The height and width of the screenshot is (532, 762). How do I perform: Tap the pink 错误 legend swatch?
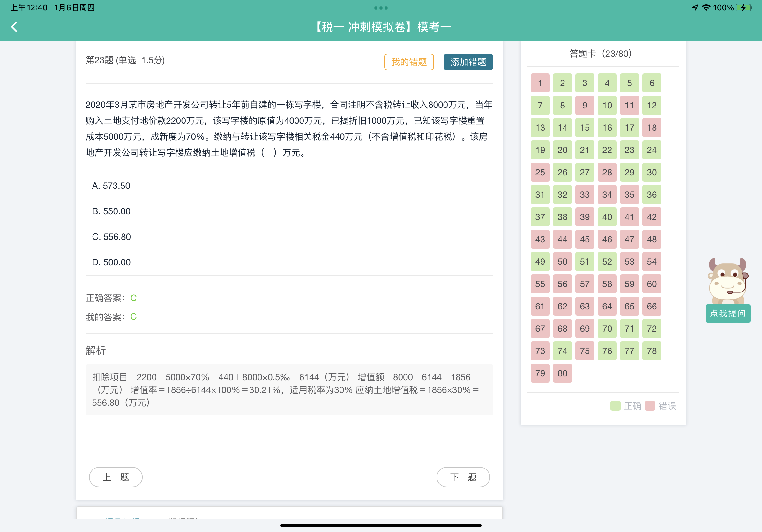pyautogui.click(x=650, y=406)
